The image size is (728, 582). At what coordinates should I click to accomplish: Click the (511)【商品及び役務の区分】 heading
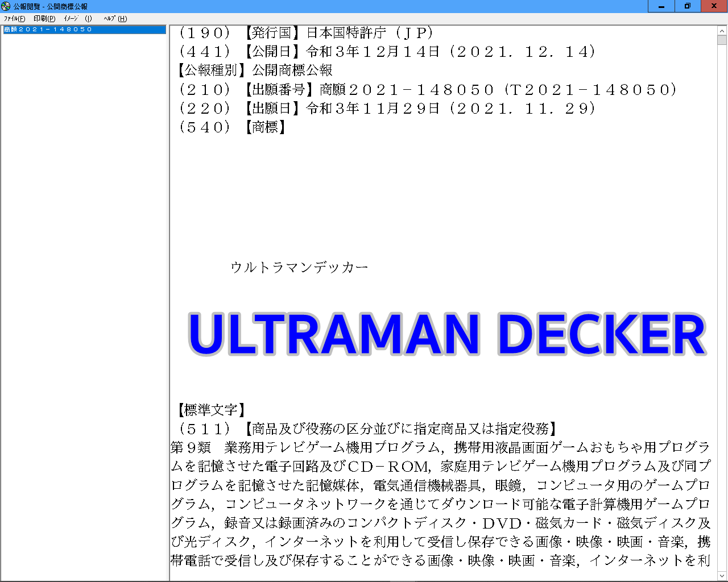coord(367,429)
